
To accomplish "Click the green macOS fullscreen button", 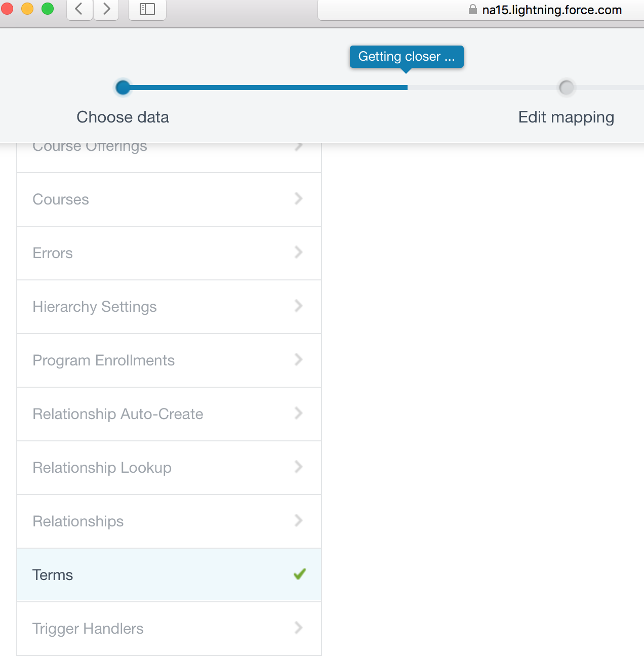I will (x=48, y=9).
